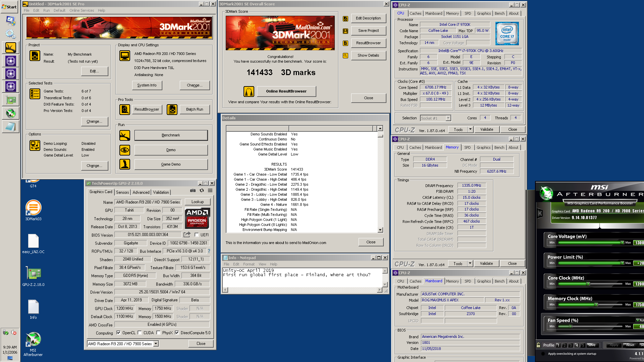
Task: Click Validate in the top CPU-Z window
Action: click(x=486, y=129)
